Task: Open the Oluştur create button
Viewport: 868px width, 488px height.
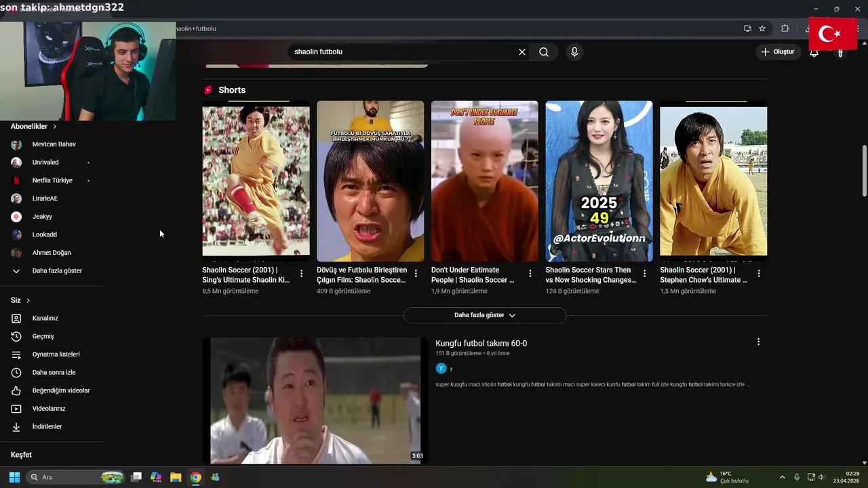Action: tap(778, 52)
